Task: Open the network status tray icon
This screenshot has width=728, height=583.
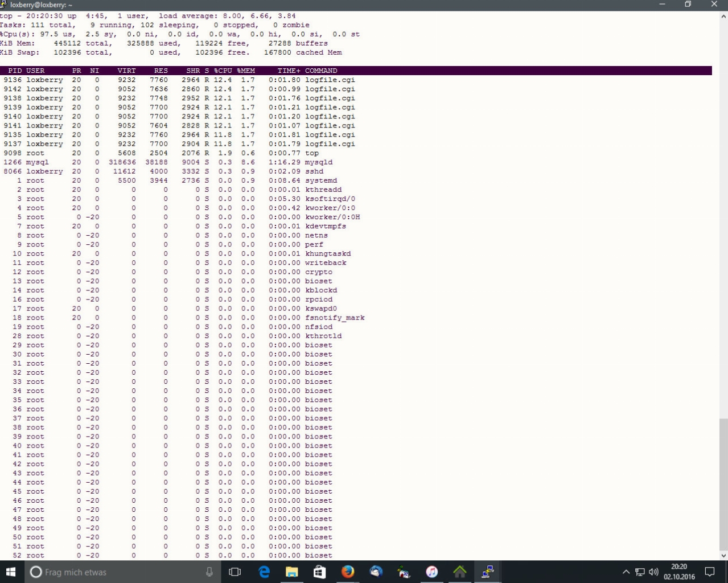Action: (x=640, y=572)
